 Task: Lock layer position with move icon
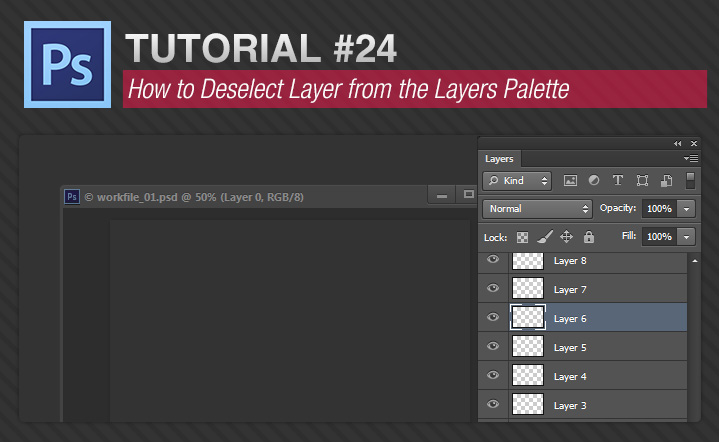pos(566,237)
